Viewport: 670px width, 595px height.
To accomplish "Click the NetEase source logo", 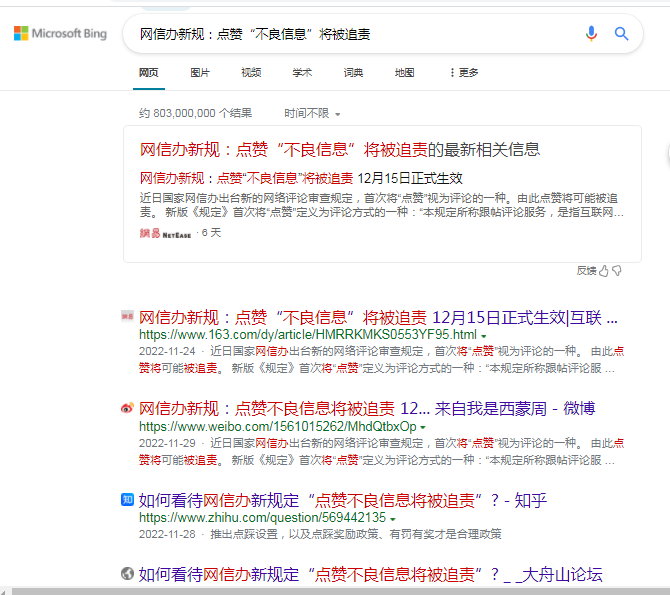I will [x=165, y=233].
